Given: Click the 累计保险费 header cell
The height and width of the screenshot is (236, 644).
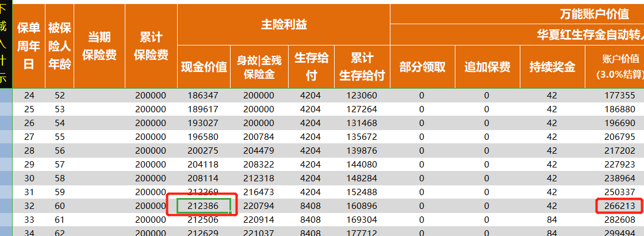Looking at the screenshot, I should (151, 46).
